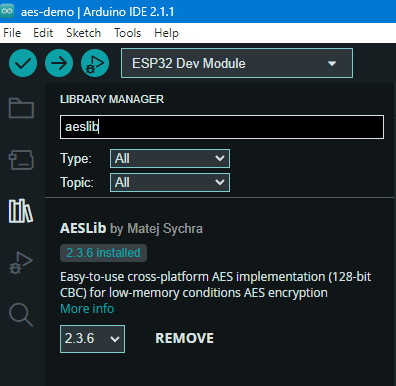Follow the More info link for AESLib
The image size is (396, 386).
87,309
